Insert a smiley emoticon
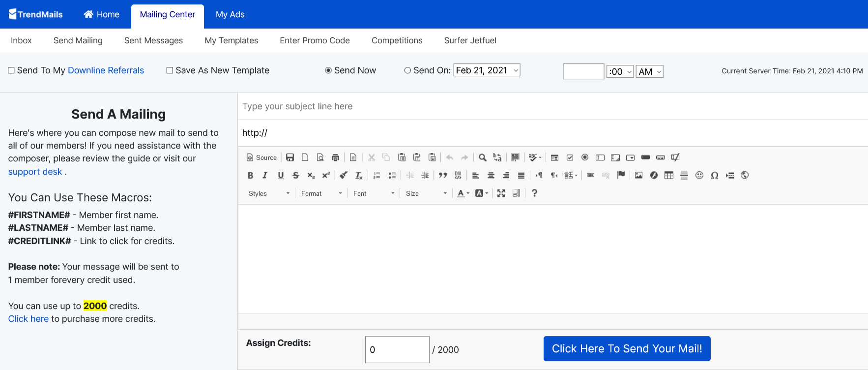This screenshot has width=868, height=370. click(x=699, y=175)
